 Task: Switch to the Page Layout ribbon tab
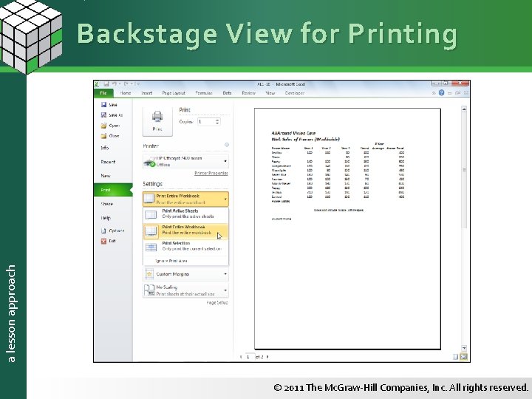[x=174, y=92]
